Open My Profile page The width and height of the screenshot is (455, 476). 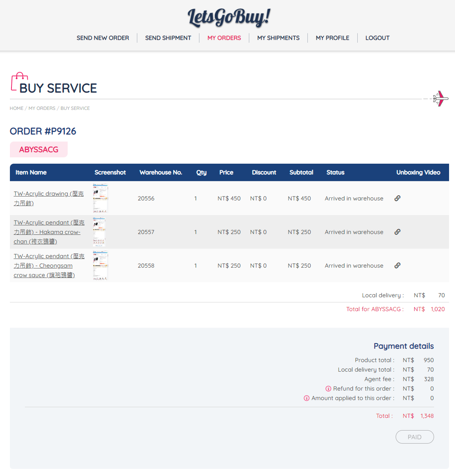pyautogui.click(x=332, y=38)
